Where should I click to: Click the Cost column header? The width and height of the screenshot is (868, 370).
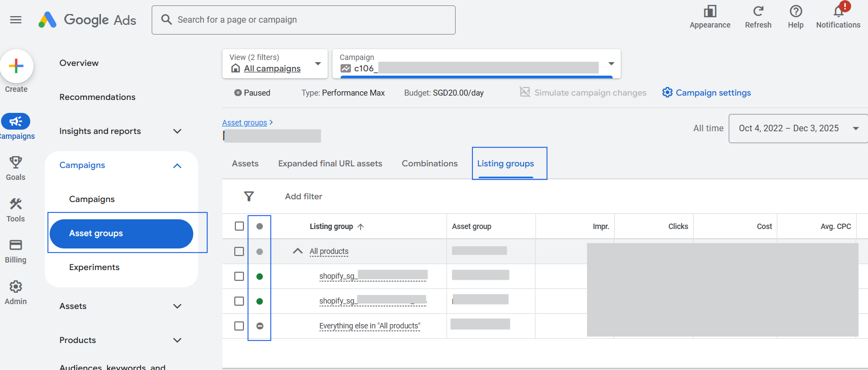click(764, 227)
